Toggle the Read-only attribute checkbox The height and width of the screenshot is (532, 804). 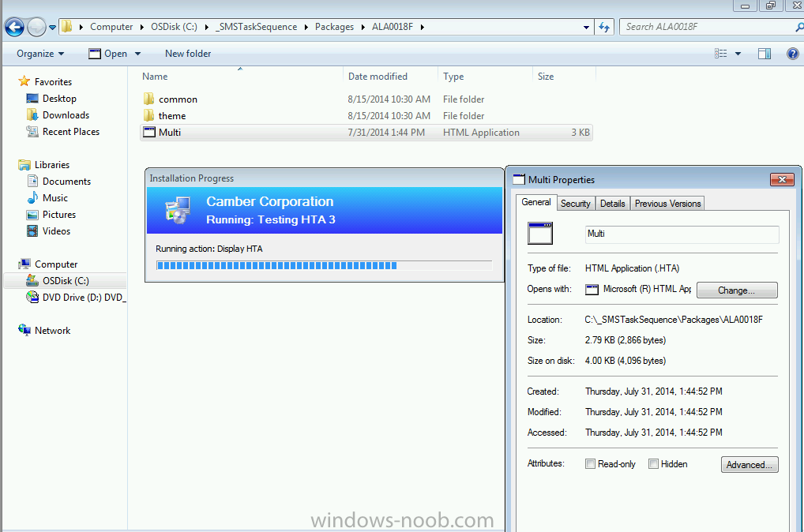(590, 464)
